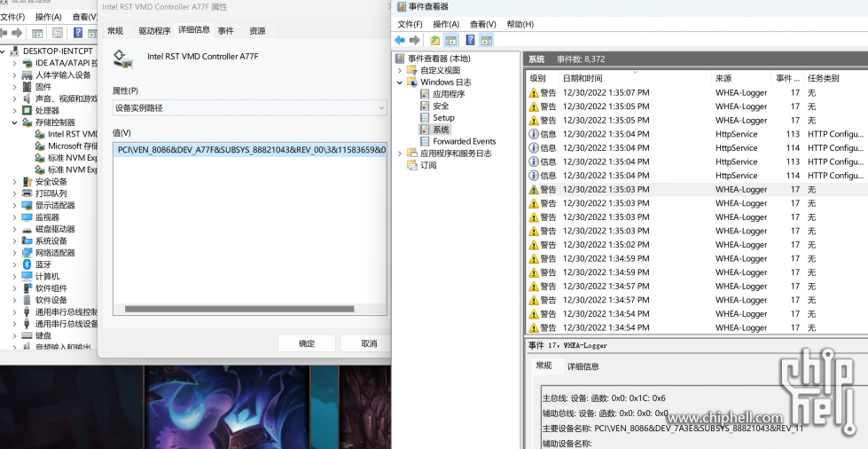The image size is (868, 449).
Task: Switch to 常规 tab in properties dialog
Action: tap(115, 31)
